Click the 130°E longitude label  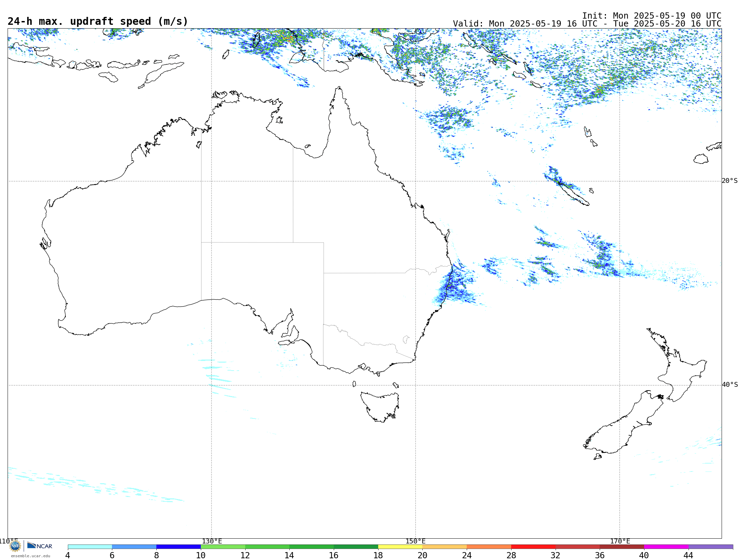click(212, 541)
